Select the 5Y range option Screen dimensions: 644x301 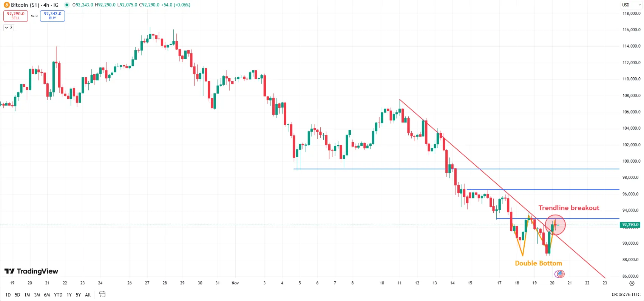pos(78,295)
